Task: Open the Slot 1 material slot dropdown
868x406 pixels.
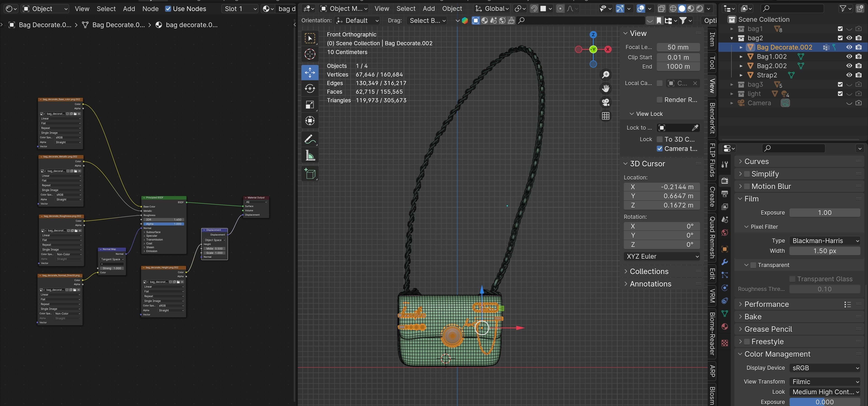Action: point(240,9)
